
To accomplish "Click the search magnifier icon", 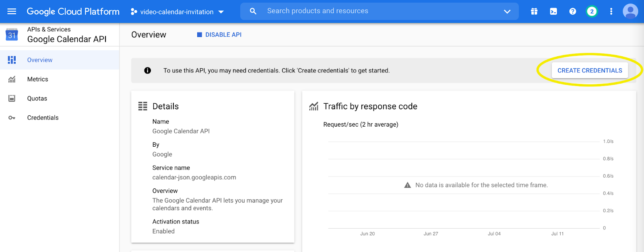I will click(253, 11).
